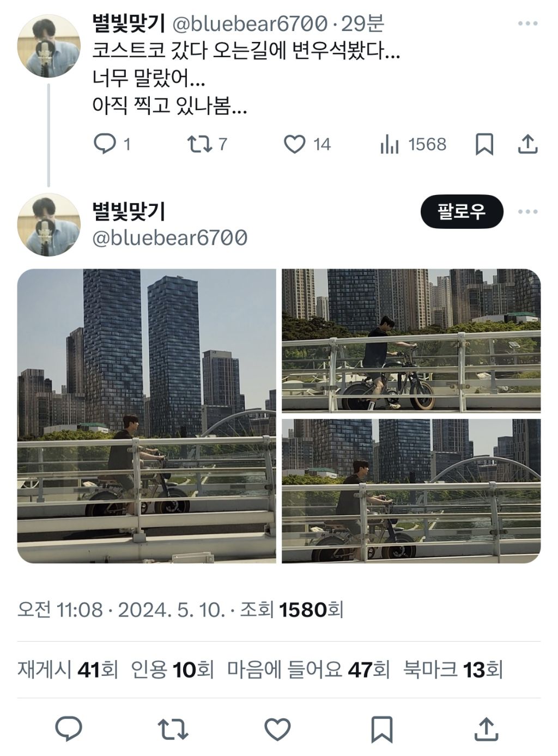Toggle bookmark on the main tweet

pyautogui.click(x=382, y=729)
